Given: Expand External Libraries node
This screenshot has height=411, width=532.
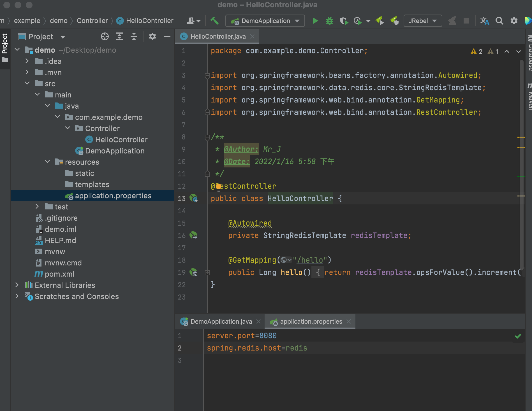Looking at the screenshot, I should pyautogui.click(x=17, y=285).
